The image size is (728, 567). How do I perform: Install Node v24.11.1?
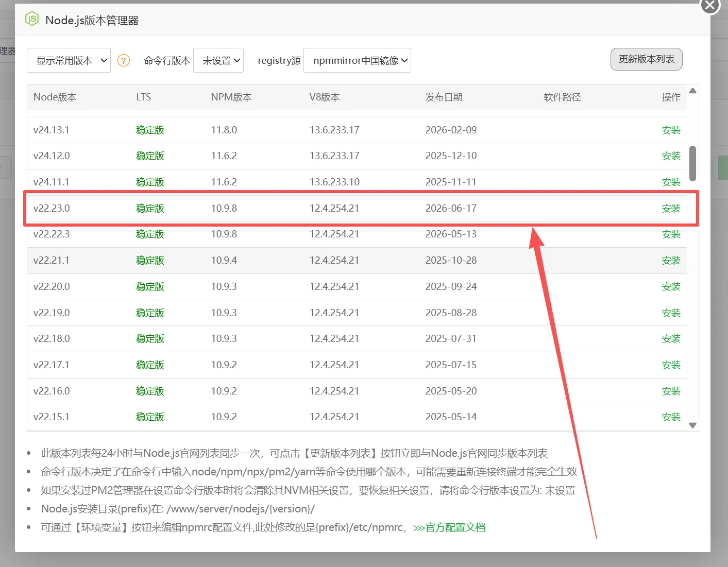[671, 182]
